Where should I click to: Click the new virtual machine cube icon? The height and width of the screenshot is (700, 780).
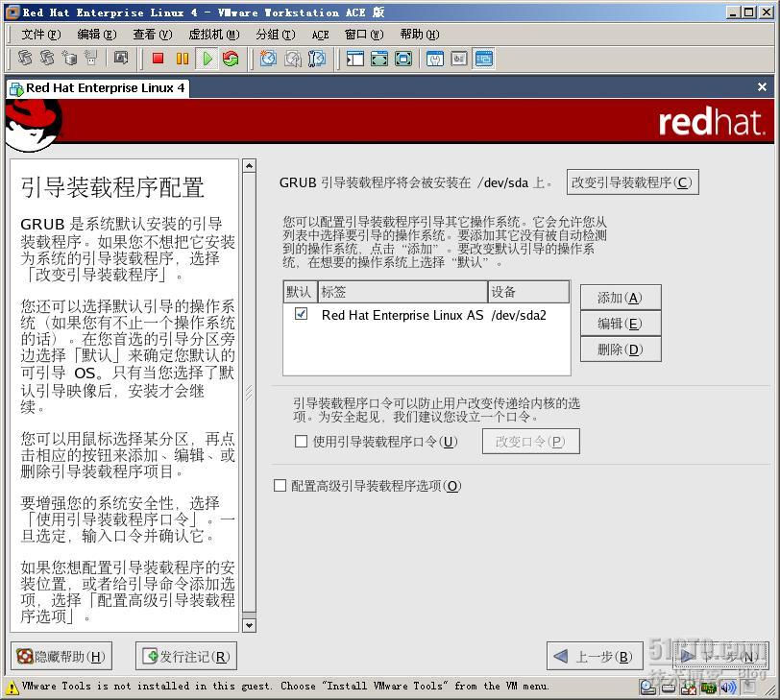point(69,59)
